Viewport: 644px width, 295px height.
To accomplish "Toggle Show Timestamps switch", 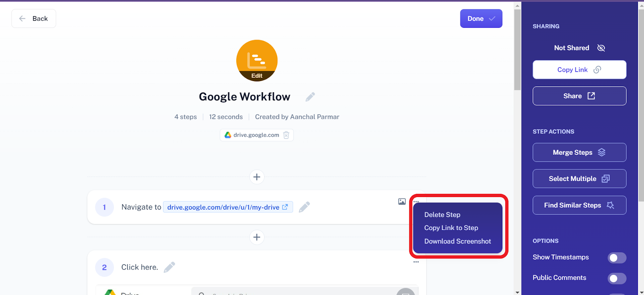I will [x=617, y=258].
